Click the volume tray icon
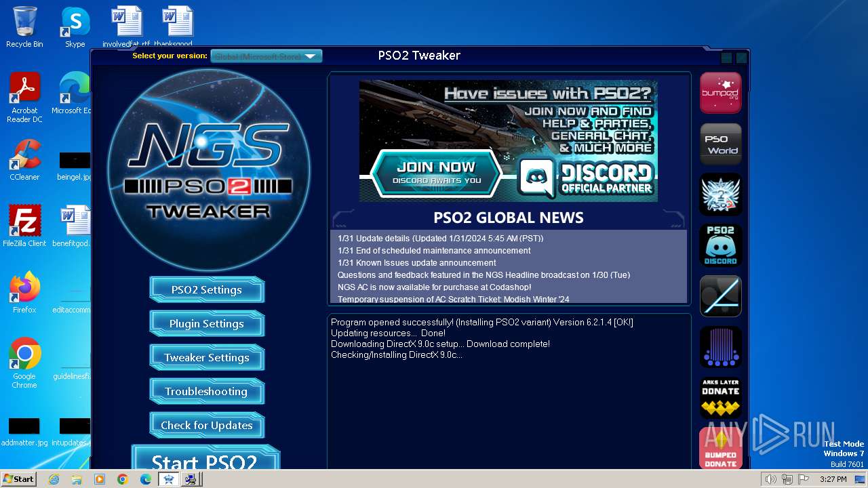Screen dimensions: 868x488 click(770, 479)
